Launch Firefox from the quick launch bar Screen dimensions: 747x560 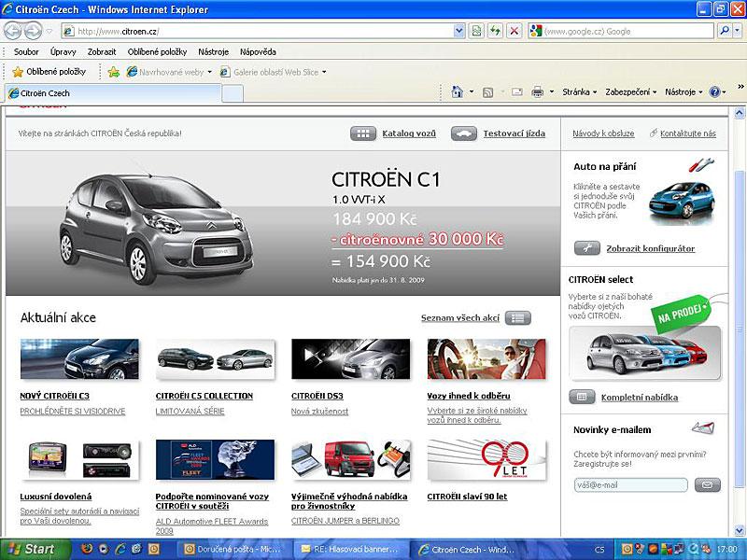87,549
